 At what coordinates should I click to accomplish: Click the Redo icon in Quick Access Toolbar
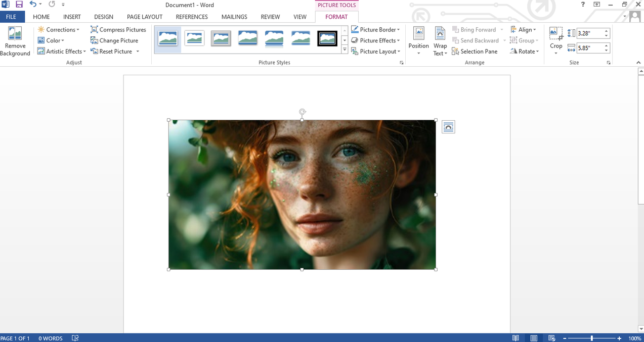coord(52,5)
